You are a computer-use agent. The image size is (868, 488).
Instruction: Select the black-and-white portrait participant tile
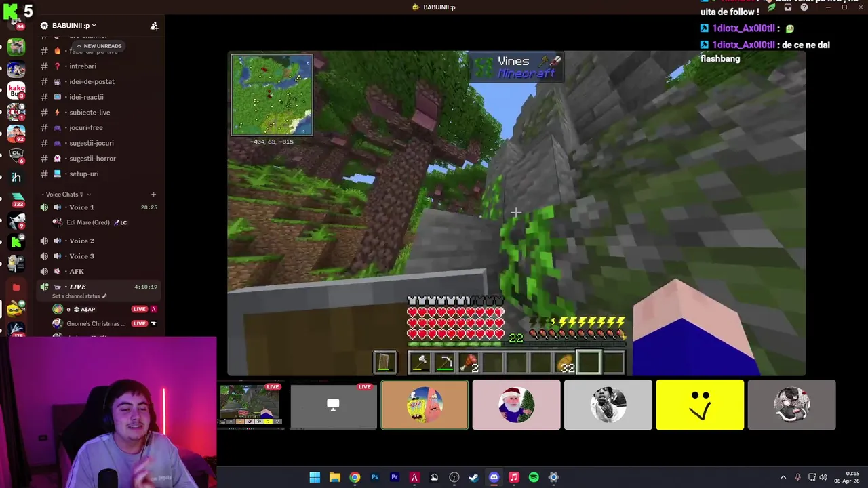[608, 405]
